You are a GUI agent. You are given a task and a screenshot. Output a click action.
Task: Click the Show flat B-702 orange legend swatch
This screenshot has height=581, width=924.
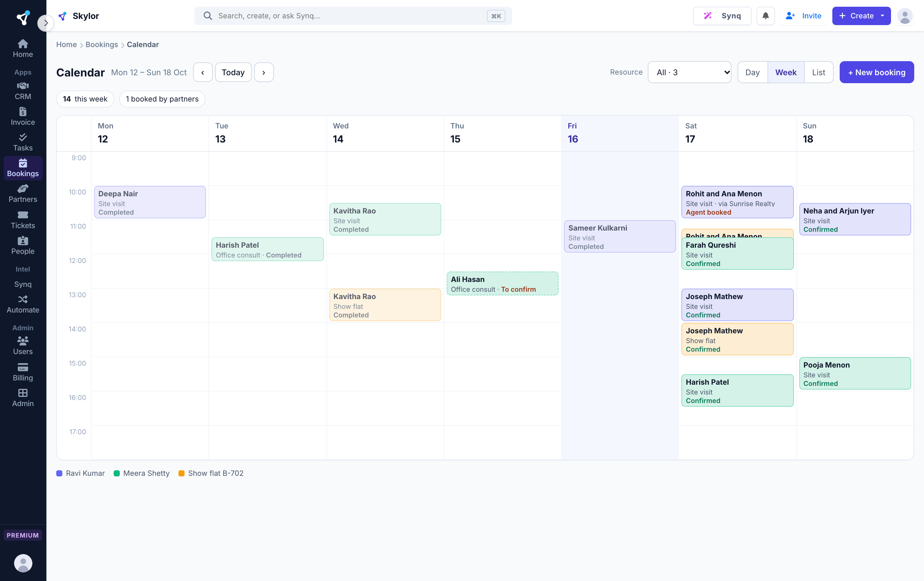pyautogui.click(x=182, y=473)
